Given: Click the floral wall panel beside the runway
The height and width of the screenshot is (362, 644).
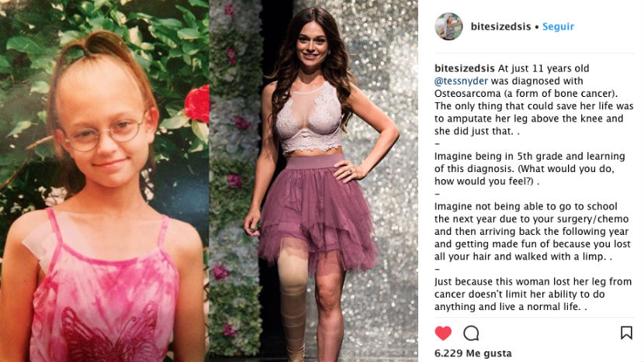Looking at the screenshot, I should [236, 181].
